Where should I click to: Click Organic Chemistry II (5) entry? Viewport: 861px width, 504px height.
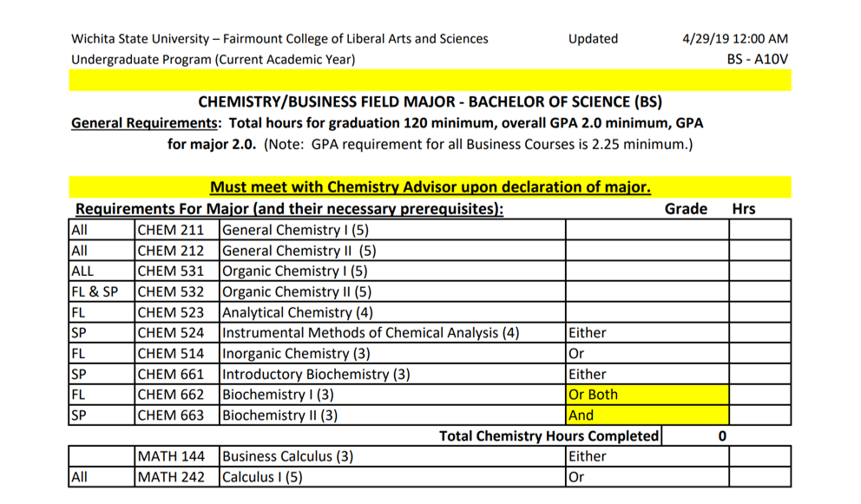pyautogui.click(x=297, y=292)
